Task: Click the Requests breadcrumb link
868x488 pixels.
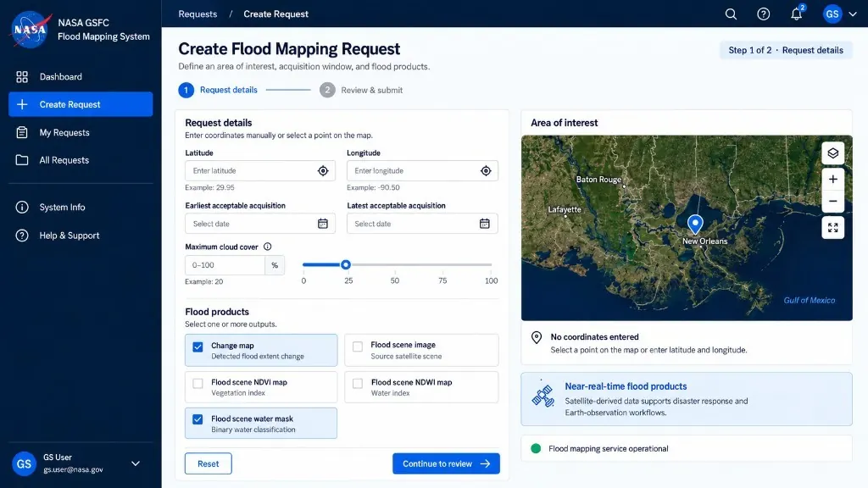Action: point(198,14)
